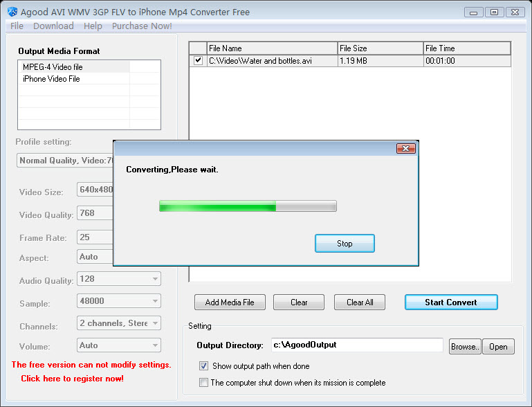Expand the Channels dropdown
The image size is (532, 407).
[x=155, y=323]
